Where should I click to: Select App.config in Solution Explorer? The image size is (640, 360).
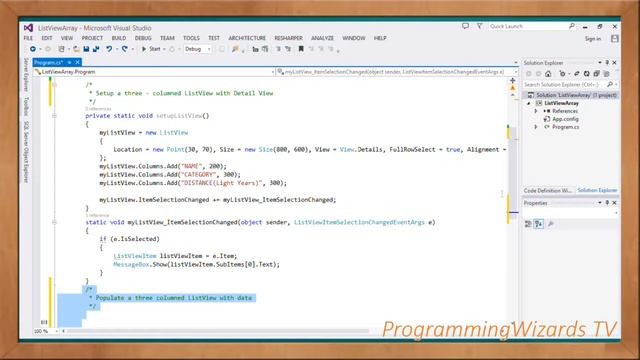point(565,119)
